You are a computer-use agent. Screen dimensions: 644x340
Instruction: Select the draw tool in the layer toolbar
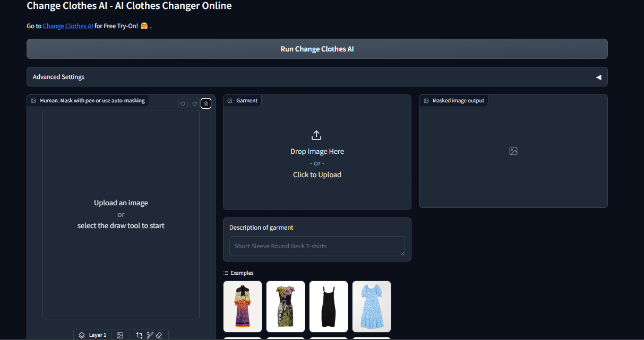point(150,335)
